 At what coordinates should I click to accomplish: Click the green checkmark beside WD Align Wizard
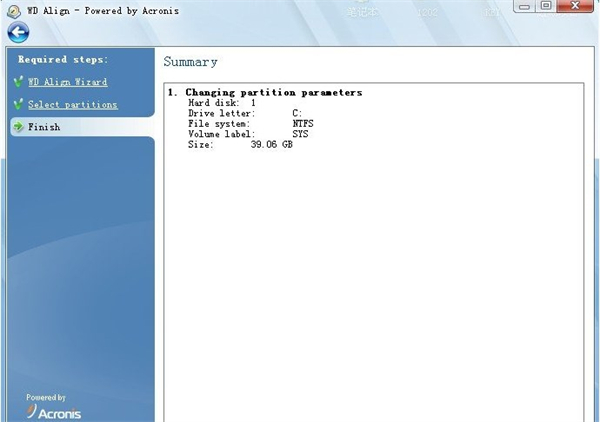tap(18, 81)
